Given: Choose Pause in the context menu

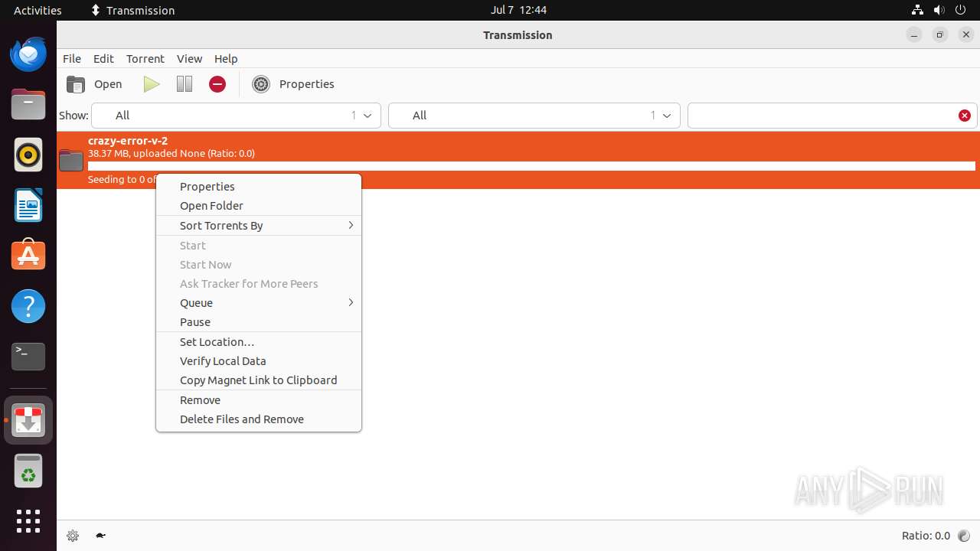Looking at the screenshot, I should (x=259, y=322).
